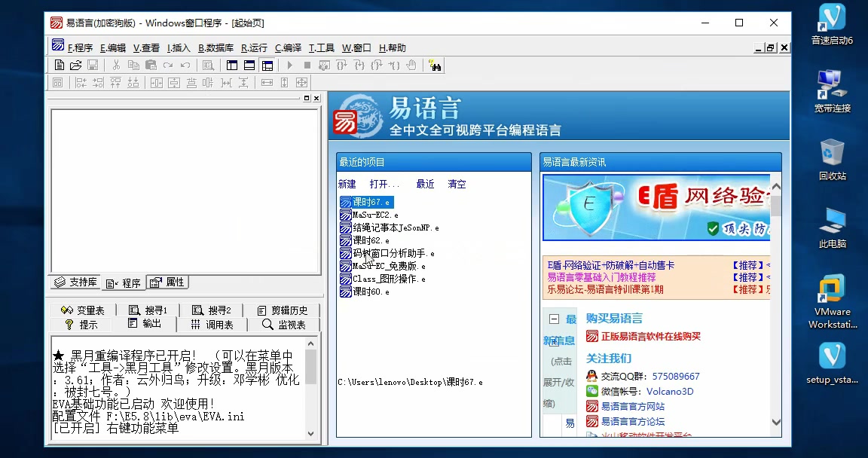Click the same width and height icon
The height and width of the screenshot is (458, 868).
301,83
